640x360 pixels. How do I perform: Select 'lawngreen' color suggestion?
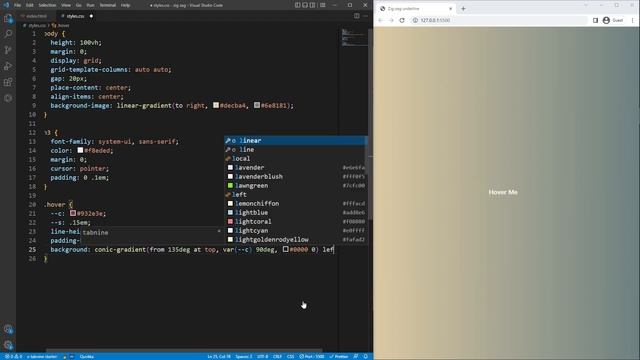(296, 185)
